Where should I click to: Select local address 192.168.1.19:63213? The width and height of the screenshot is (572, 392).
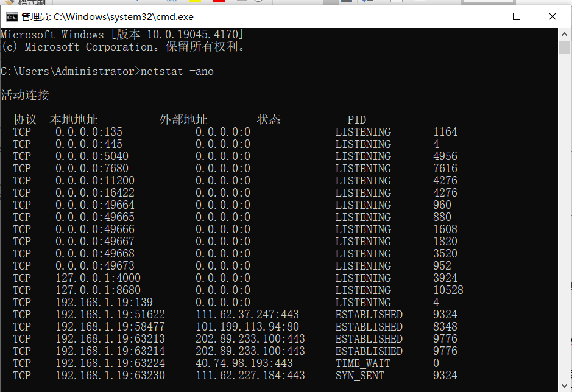[x=110, y=339]
